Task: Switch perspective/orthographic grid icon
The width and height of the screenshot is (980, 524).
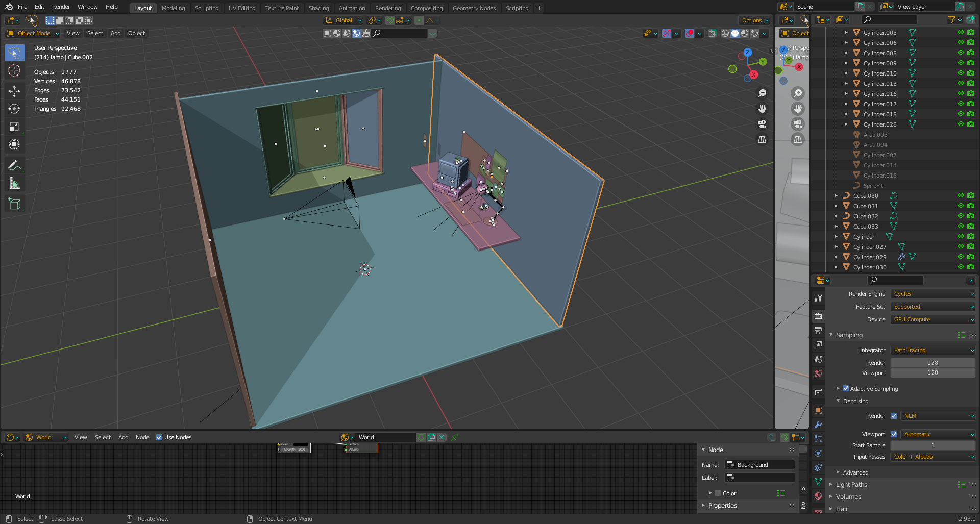Action: [x=762, y=139]
